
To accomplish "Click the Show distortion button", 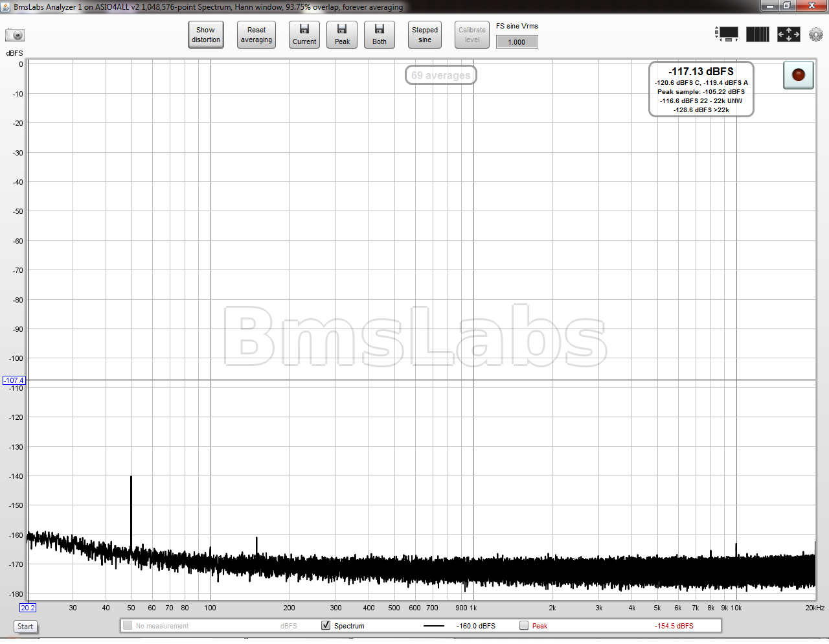I will coord(206,35).
